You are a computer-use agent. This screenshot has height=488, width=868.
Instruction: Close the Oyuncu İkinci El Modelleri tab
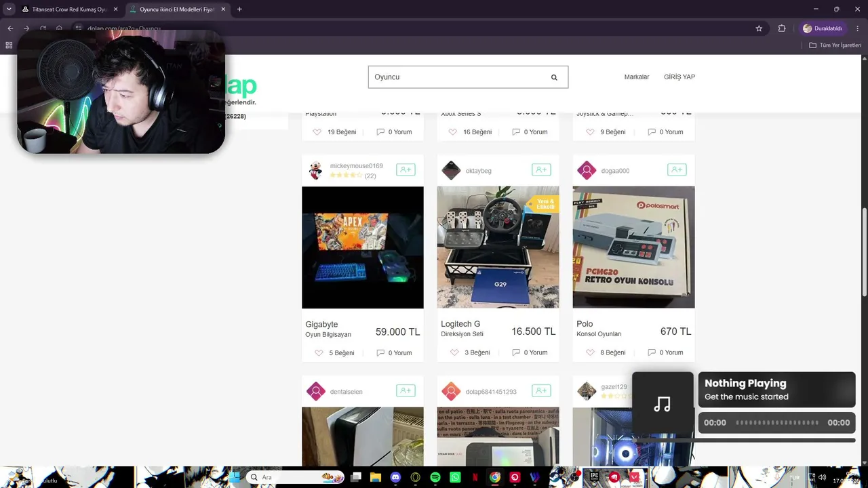coord(223,9)
